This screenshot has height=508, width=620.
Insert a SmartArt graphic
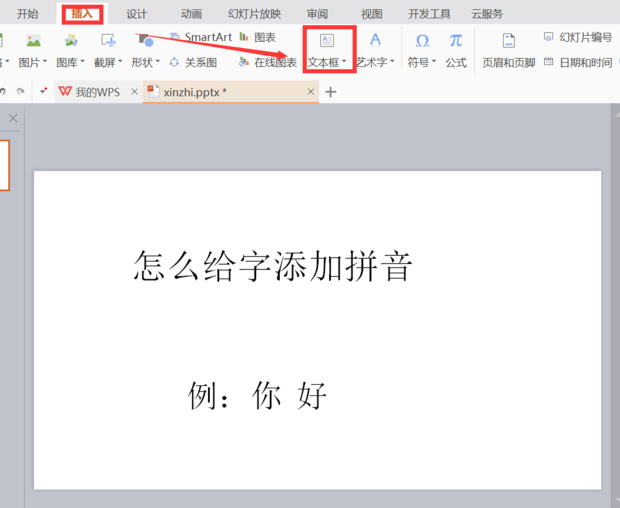(201, 38)
